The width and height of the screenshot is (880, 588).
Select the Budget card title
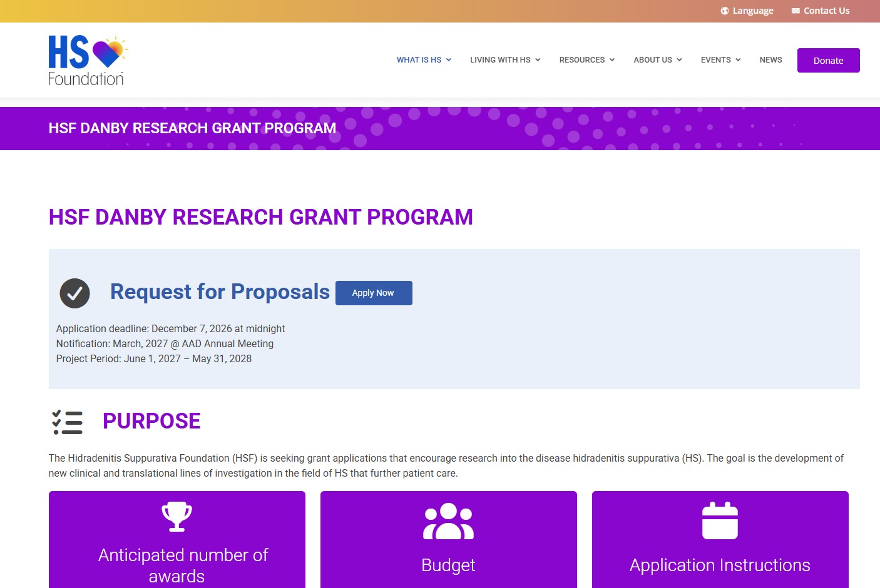[x=448, y=565]
